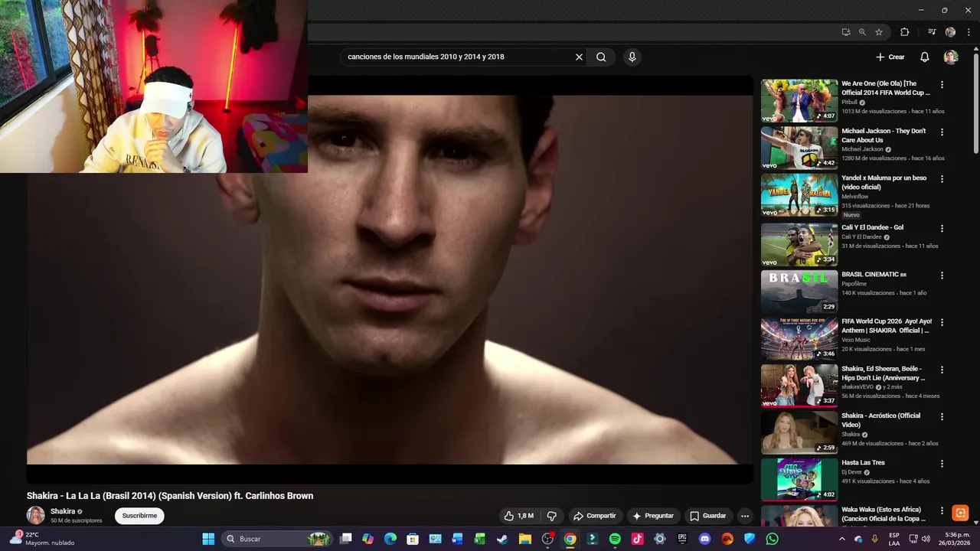This screenshot has width=980, height=551.
Task: Open We Are One (Ole Ola) thumbnail
Action: [799, 100]
